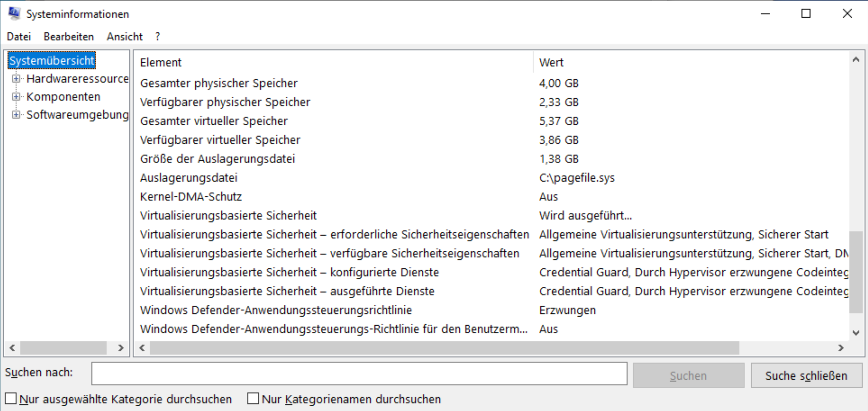
Task: Select the Verfügbarer physischer Speicher row
Action: tap(492, 102)
